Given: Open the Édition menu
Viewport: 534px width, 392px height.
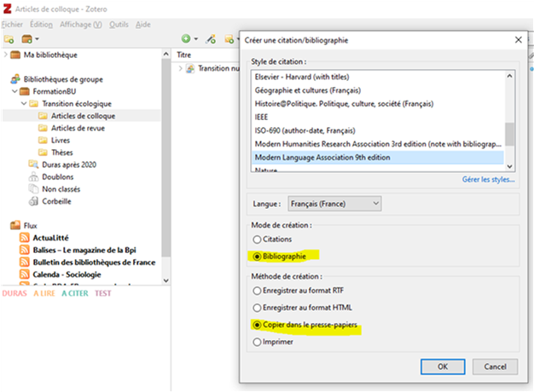Looking at the screenshot, I should coord(41,25).
